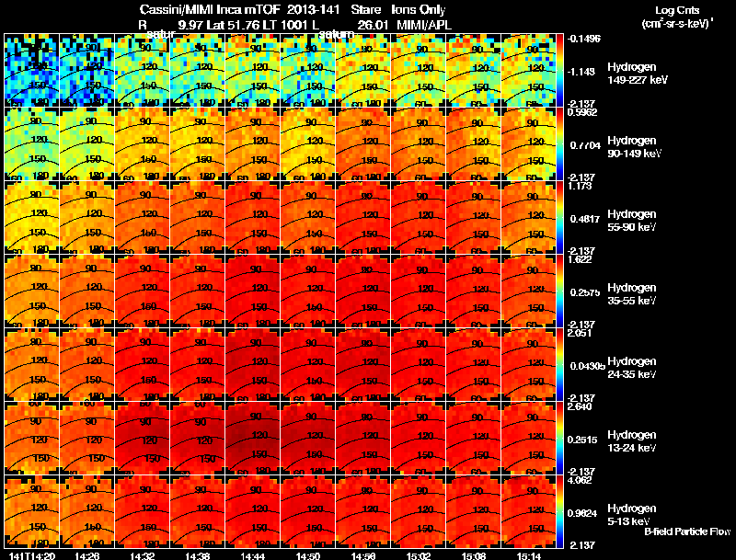Click the color bar beside Hydrogen 24-35 keV

click(559, 364)
